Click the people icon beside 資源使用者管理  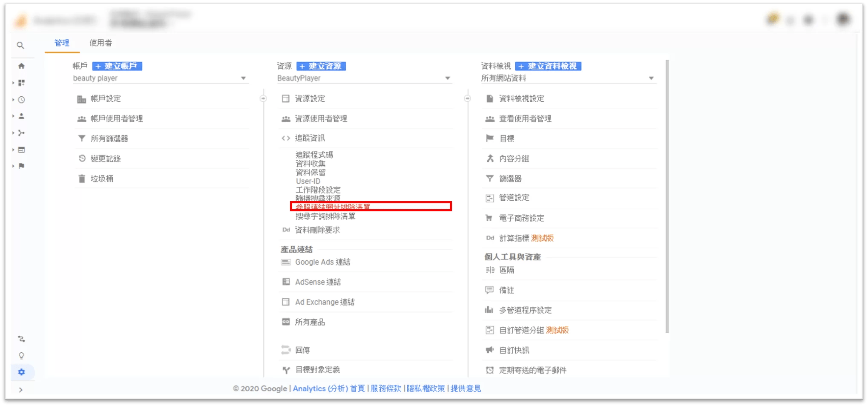pyautogui.click(x=286, y=119)
